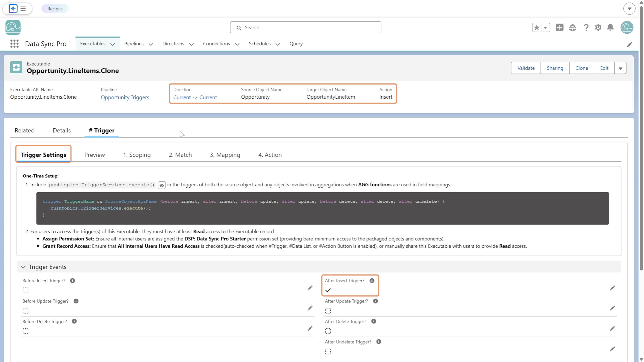Open the 2. Match sub-tab
The height and width of the screenshot is (362, 644).
coord(180,155)
